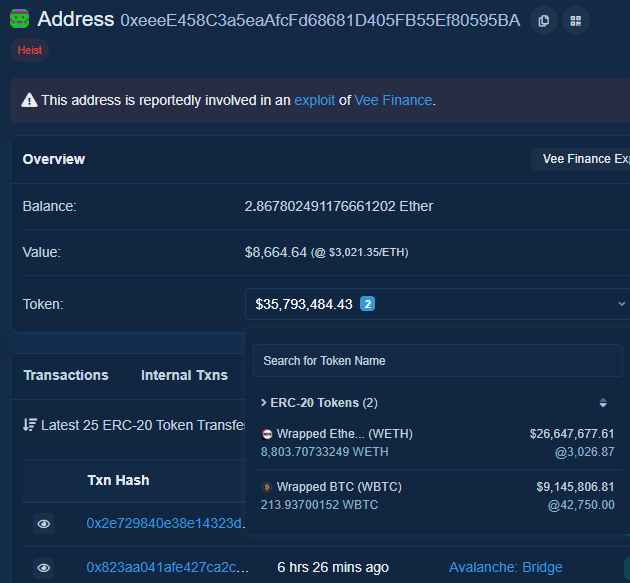Open the exploit link in warning banner

(314, 100)
